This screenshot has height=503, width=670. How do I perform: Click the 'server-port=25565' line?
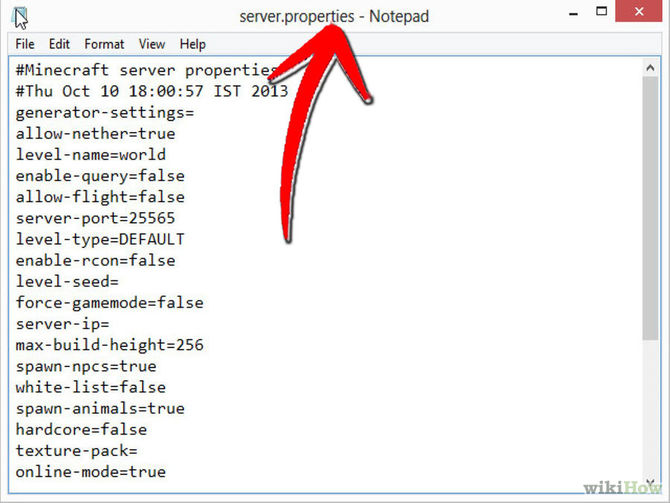[95, 218]
